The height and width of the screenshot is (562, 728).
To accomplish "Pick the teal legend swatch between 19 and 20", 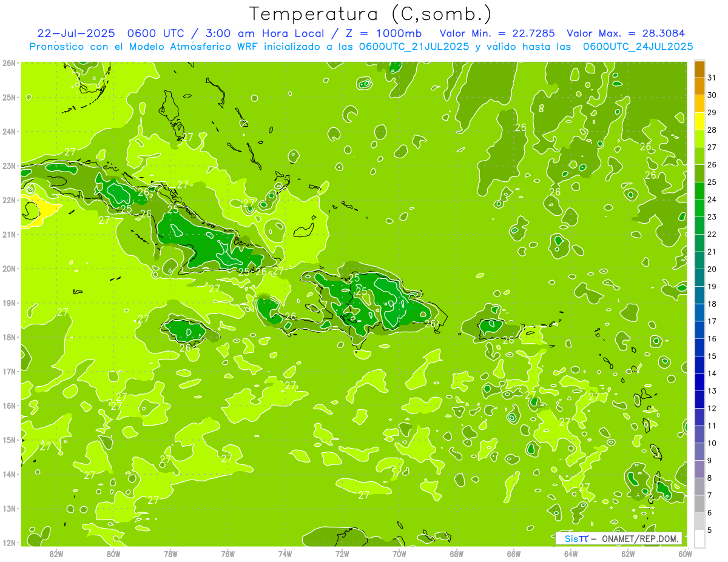I will 699,278.
